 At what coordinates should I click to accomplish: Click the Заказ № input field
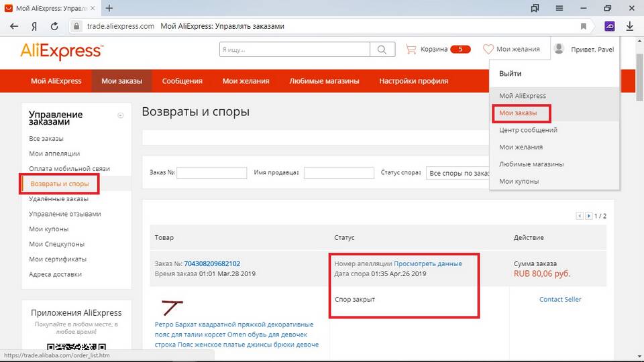tap(211, 173)
